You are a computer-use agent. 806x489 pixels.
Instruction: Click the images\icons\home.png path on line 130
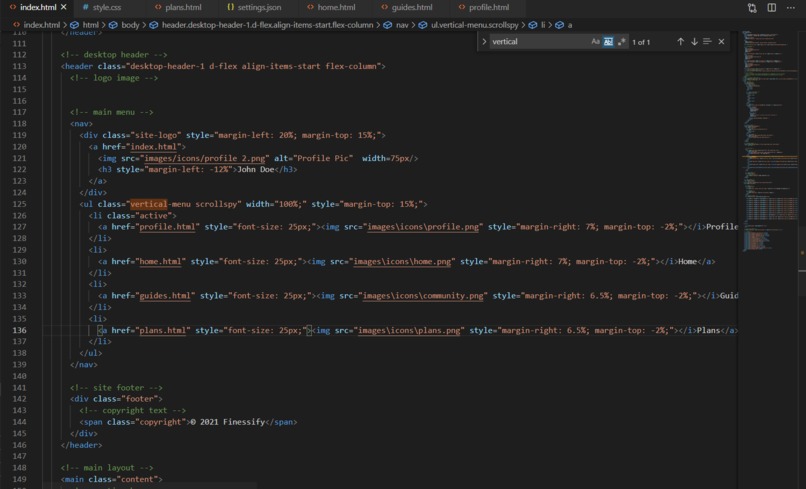coord(401,261)
